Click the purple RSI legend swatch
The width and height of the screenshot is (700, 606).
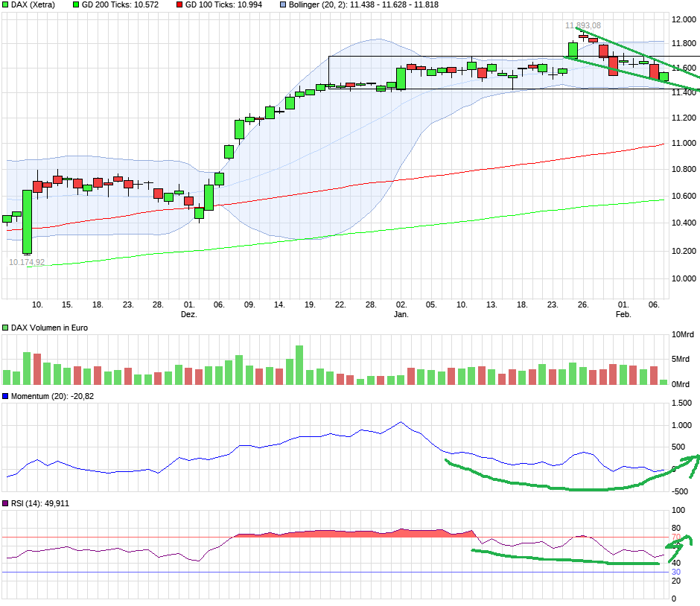(x=5, y=503)
